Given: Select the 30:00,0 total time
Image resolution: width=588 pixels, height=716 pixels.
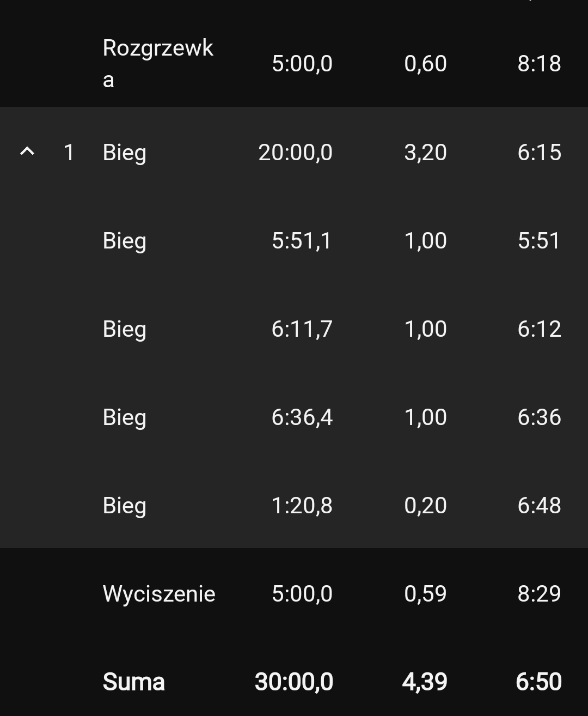Looking at the screenshot, I should pyautogui.click(x=294, y=682).
